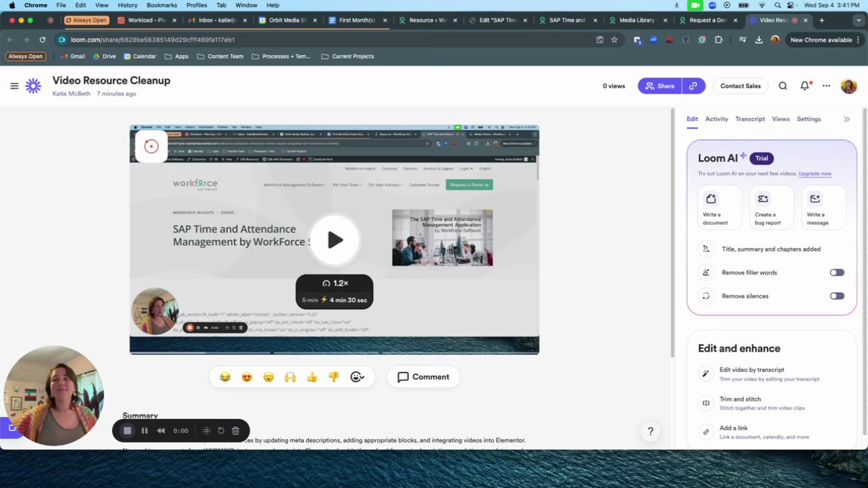Click the floating camera bubble
This screenshot has height=488, width=868.
[x=54, y=396]
